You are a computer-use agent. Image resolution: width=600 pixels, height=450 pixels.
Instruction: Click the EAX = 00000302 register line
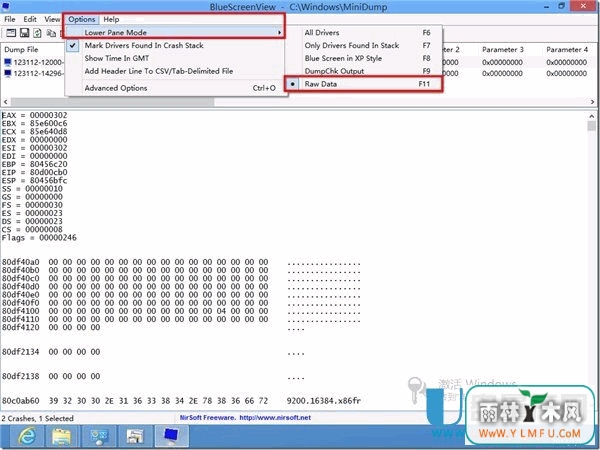[x=34, y=115]
